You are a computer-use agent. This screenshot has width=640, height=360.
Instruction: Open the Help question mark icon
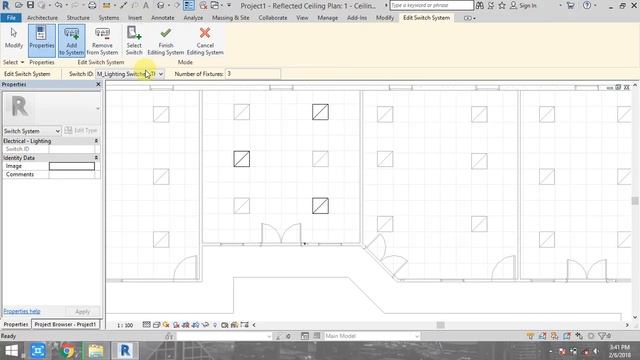point(587,5)
